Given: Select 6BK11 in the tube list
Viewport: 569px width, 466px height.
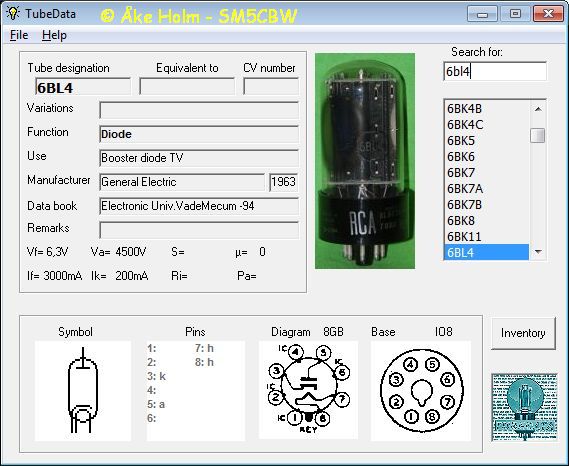Looking at the screenshot, I should [x=486, y=237].
